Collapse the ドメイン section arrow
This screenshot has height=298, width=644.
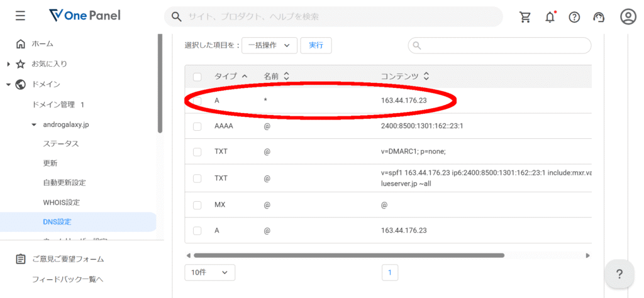click(8, 84)
